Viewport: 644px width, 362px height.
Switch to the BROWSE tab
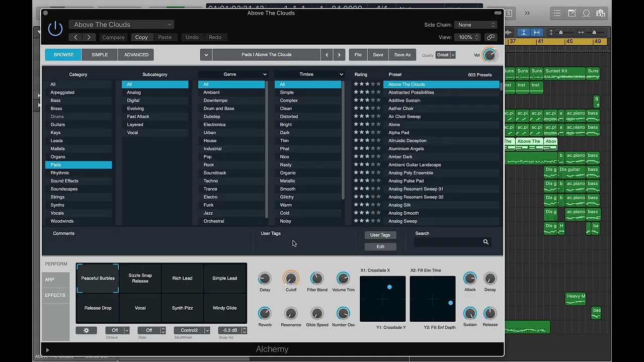[63, 55]
